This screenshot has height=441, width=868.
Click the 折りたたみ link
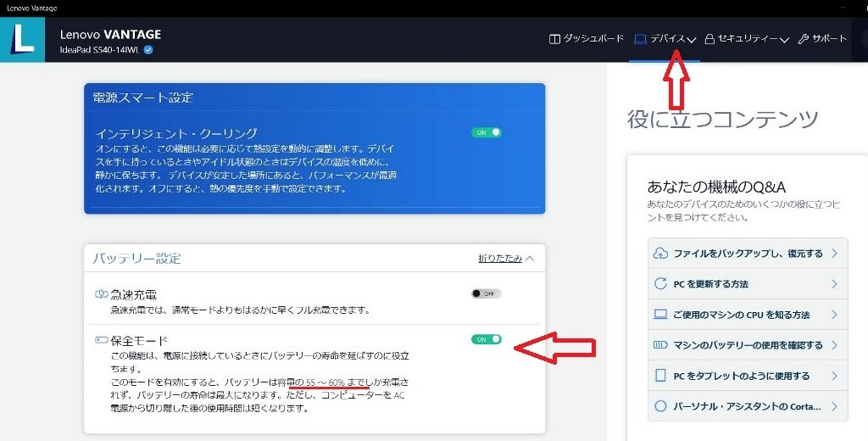point(500,258)
